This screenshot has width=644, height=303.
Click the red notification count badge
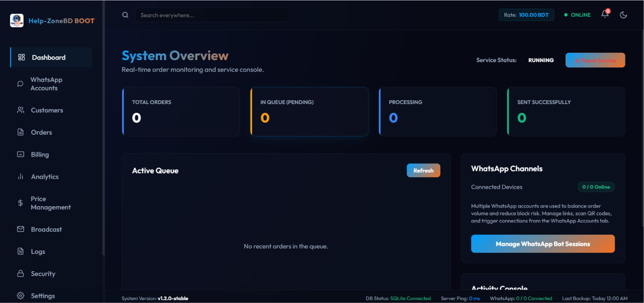pos(608,11)
